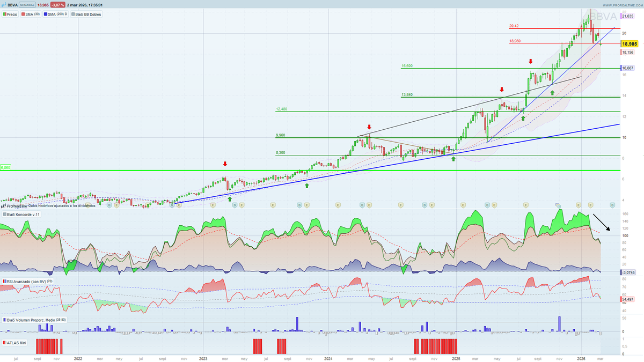Select the 20,42 red resistance label
The height and width of the screenshot is (362, 644).
pyautogui.click(x=514, y=26)
